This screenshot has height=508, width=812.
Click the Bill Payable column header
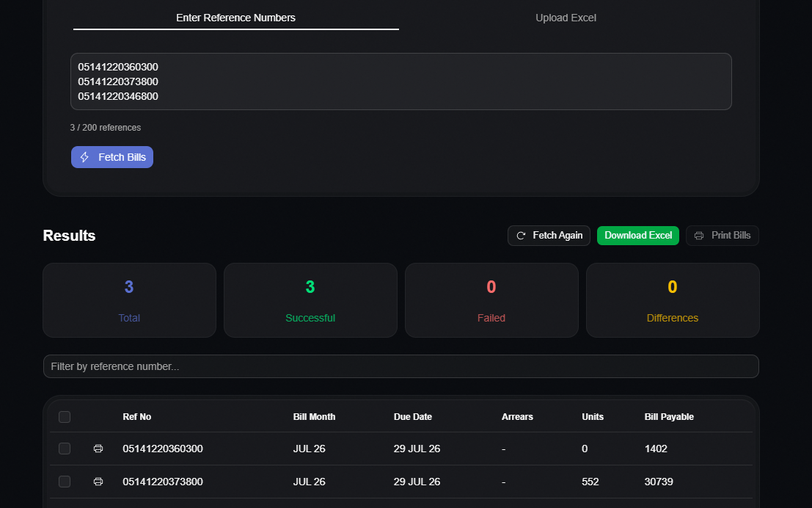(668, 417)
